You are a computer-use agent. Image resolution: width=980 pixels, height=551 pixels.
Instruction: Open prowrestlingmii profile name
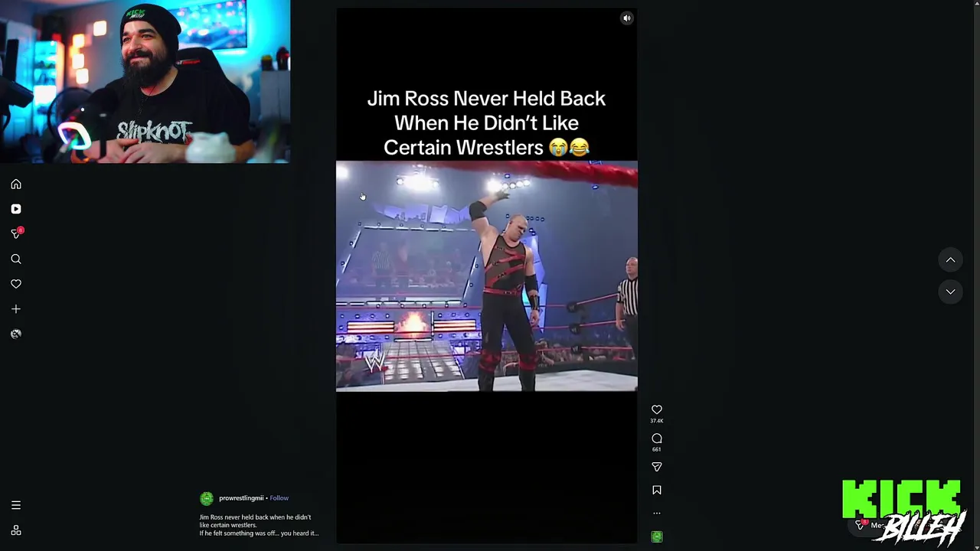click(241, 498)
